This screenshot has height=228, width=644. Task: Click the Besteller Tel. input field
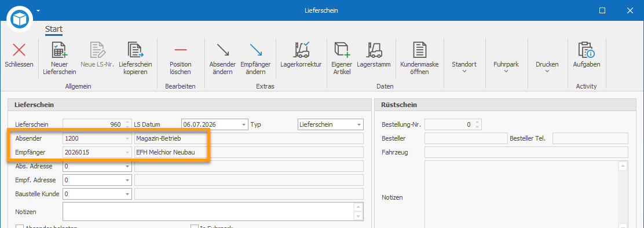click(590, 139)
